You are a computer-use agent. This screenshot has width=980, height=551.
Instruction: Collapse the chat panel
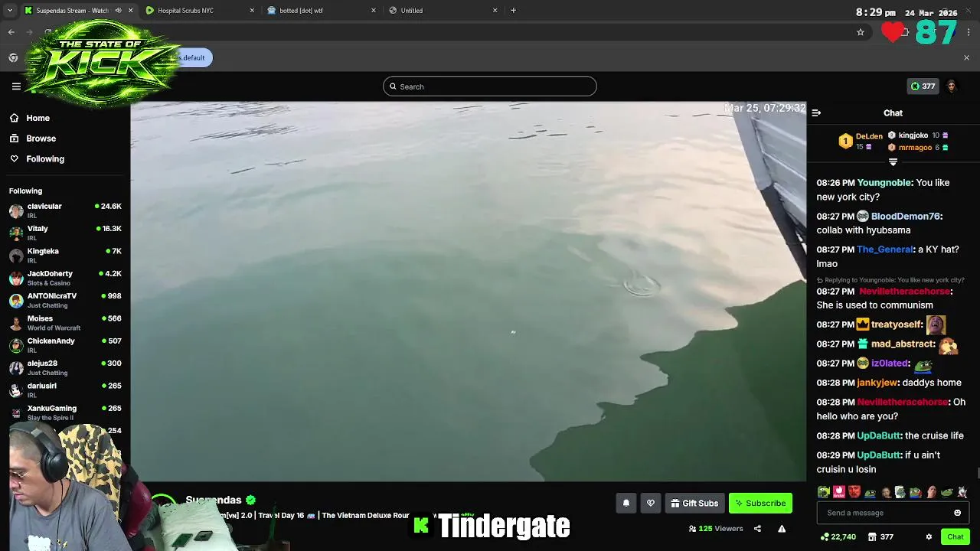tap(816, 113)
